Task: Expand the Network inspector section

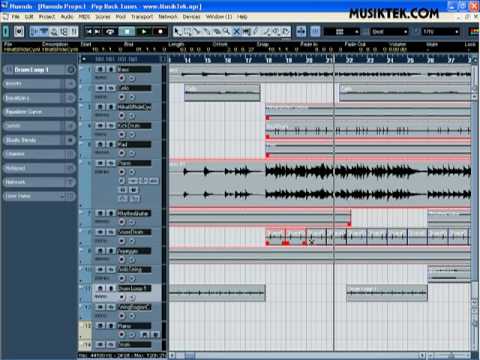Action: [x=39, y=182]
